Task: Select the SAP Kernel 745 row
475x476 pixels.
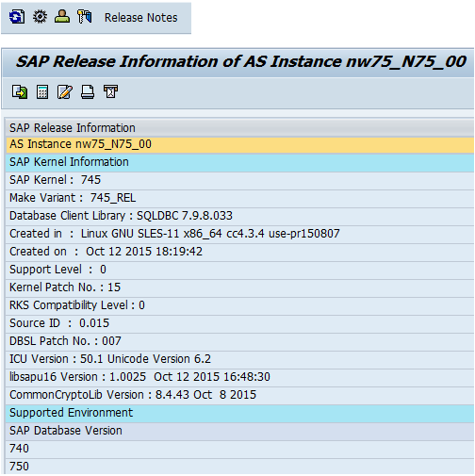Action: pos(240,180)
